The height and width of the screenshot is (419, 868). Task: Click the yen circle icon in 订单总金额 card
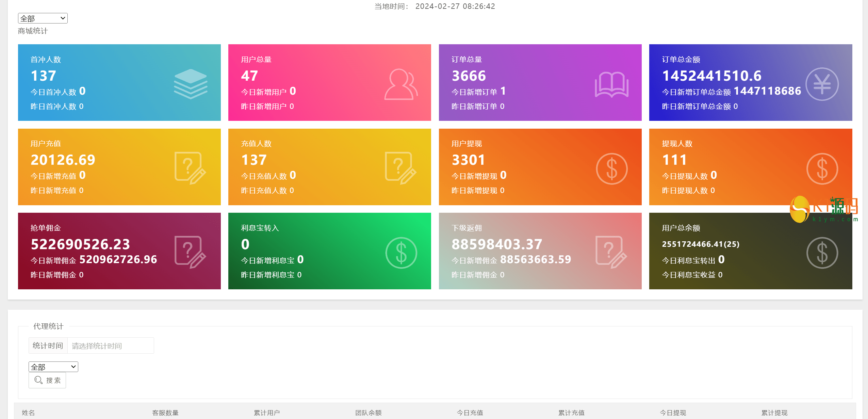click(x=822, y=84)
